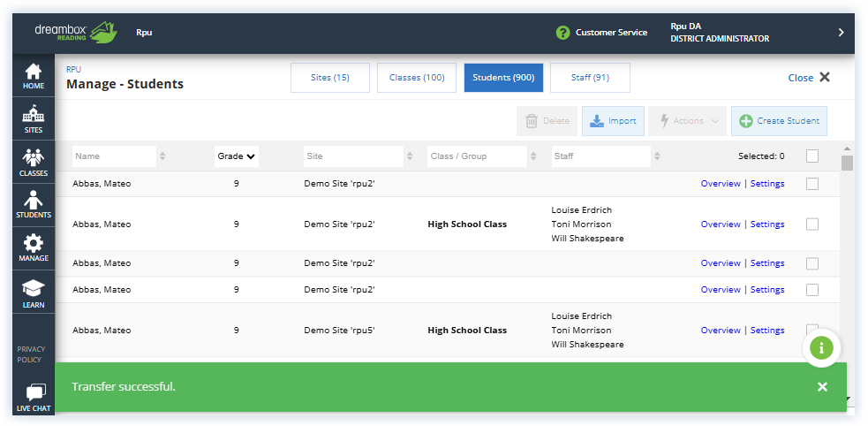Image resolution: width=868 pixels, height=426 pixels.
Task: Start a Live Chat session
Action: [x=34, y=397]
